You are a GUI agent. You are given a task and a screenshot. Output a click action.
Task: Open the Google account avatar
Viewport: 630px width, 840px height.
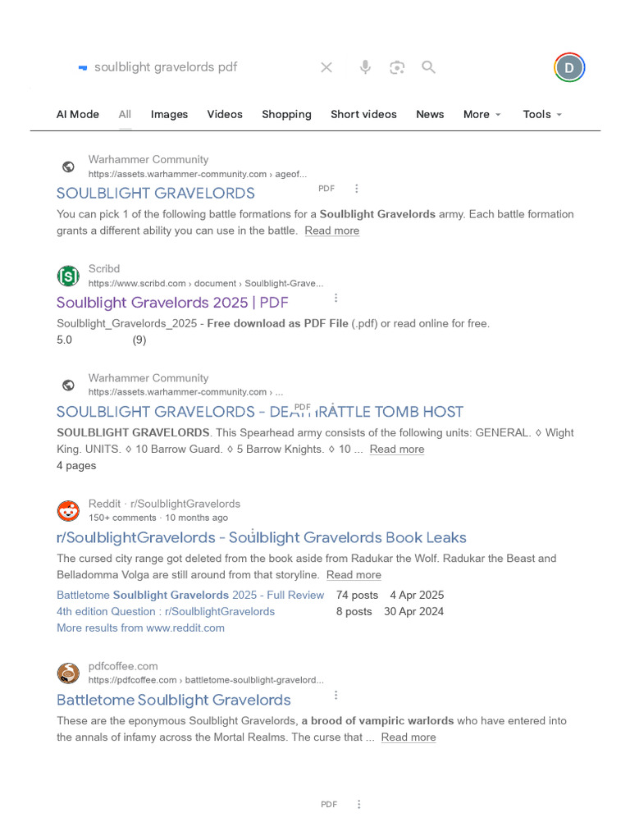point(569,67)
